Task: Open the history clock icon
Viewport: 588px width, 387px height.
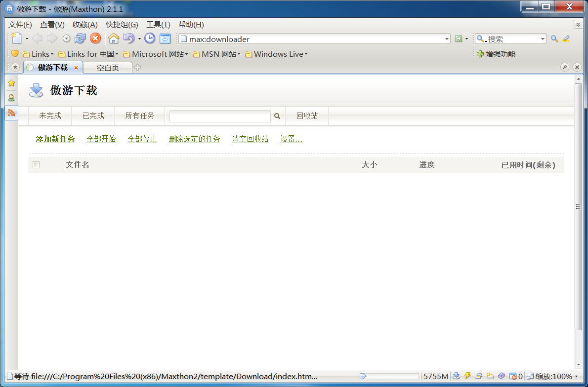Action: pos(150,39)
